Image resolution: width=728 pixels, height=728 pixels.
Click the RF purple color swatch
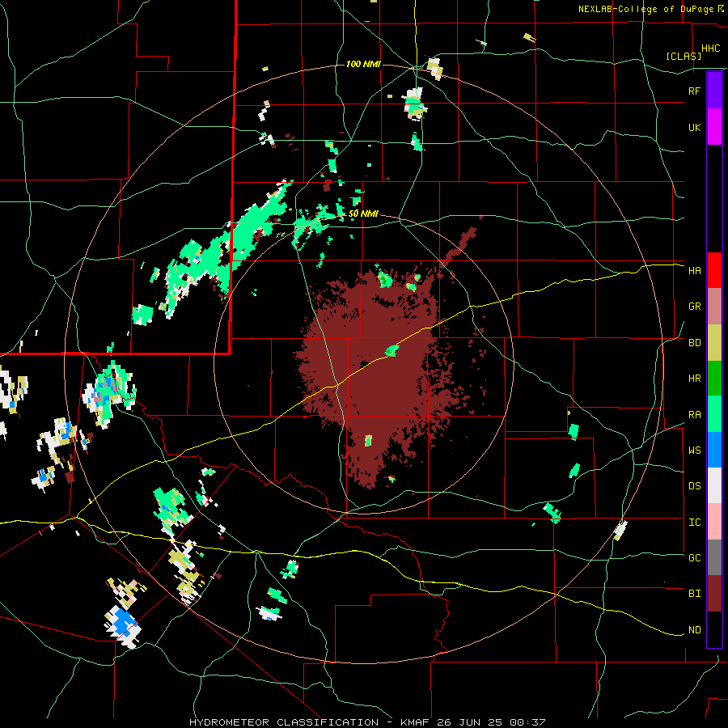pos(714,91)
